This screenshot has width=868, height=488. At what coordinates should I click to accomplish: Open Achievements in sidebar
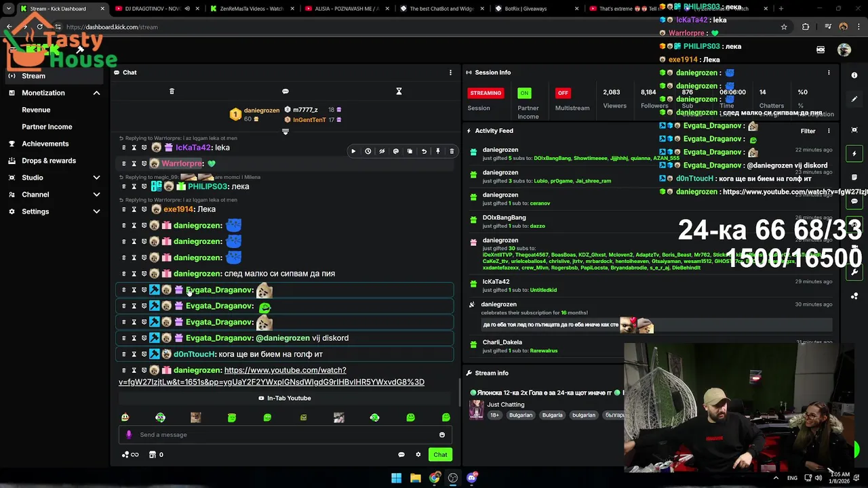(x=45, y=144)
